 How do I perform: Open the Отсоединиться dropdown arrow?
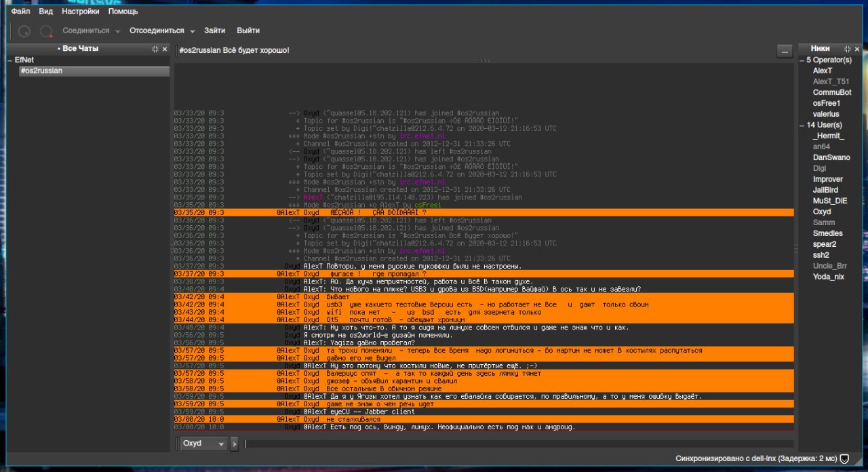click(192, 31)
